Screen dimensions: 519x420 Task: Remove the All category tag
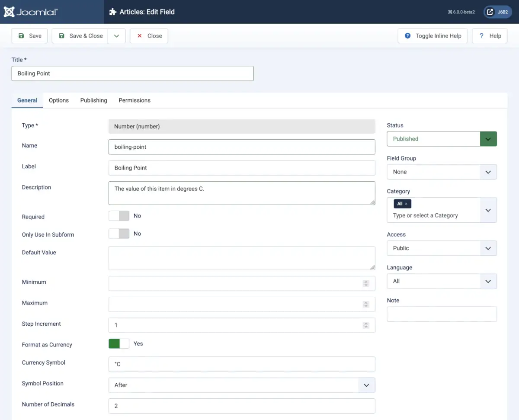(406, 204)
